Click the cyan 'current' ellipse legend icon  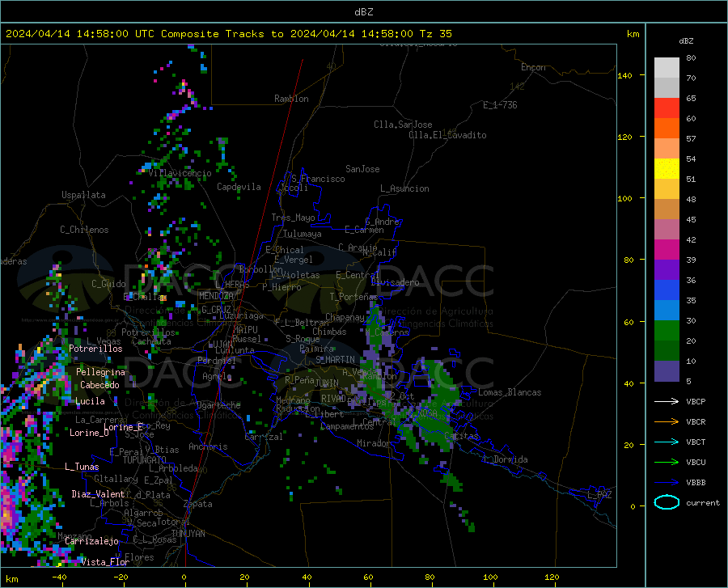click(667, 502)
